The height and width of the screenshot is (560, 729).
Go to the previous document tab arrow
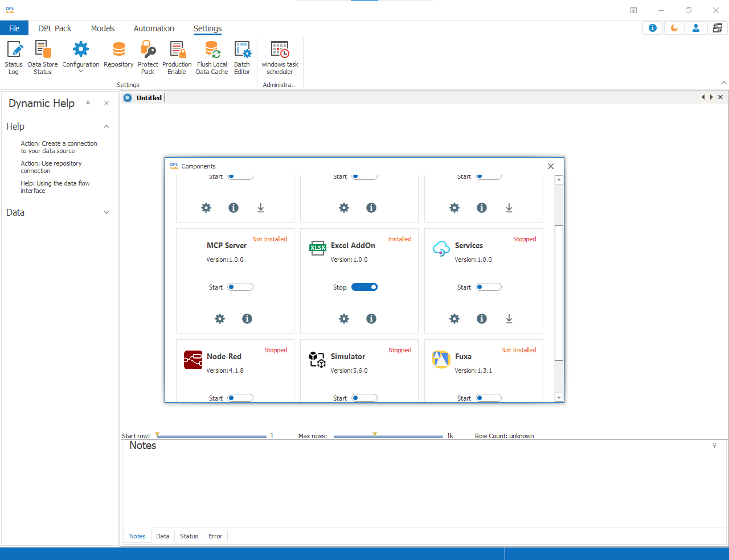point(703,97)
